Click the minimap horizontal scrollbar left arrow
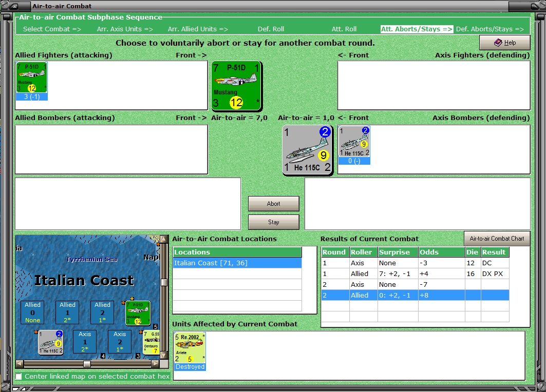 pyautogui.click(x=20, y=364)
